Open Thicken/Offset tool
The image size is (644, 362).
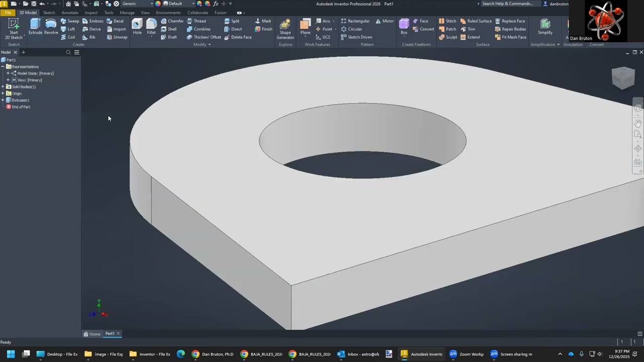coord(204,37)
